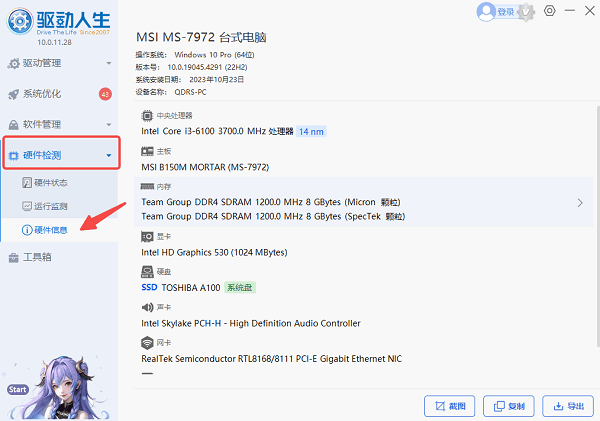Click the VIP badge icon beside login
Screen dimensions: 600x421
pos(527,11)
